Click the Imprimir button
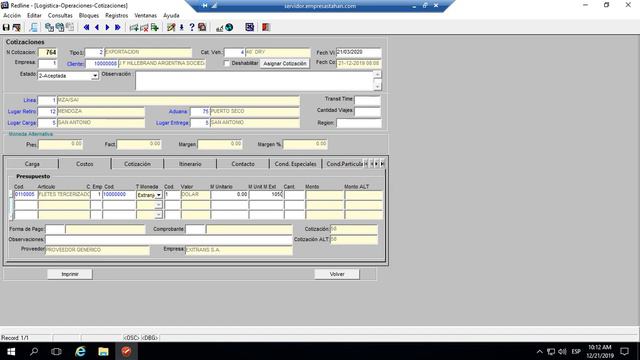640x360 pixels. (70, 274)
